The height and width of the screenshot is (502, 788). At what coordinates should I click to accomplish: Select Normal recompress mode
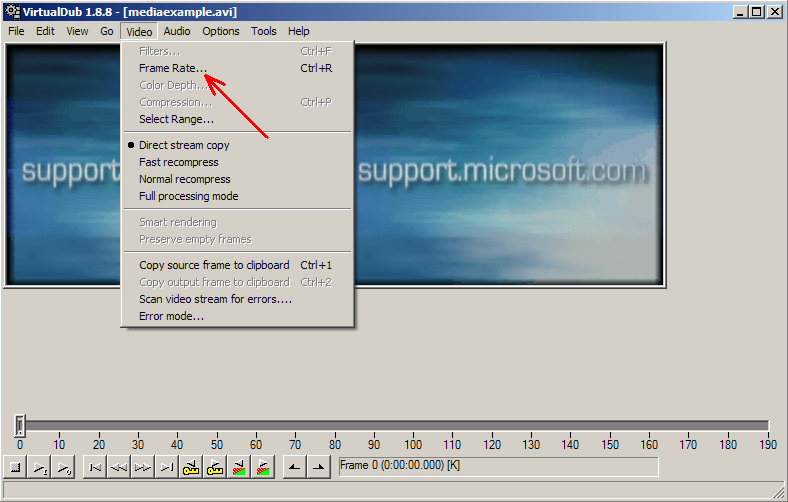(237, 179)
